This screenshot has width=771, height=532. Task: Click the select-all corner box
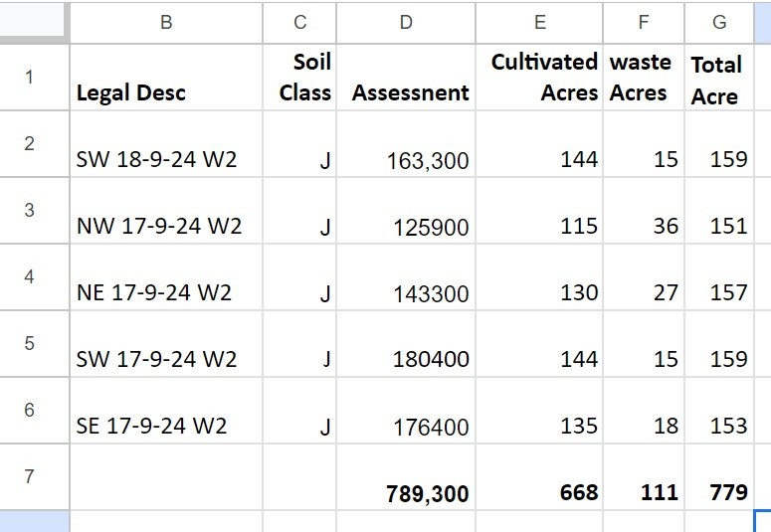[x=32, y=20]
